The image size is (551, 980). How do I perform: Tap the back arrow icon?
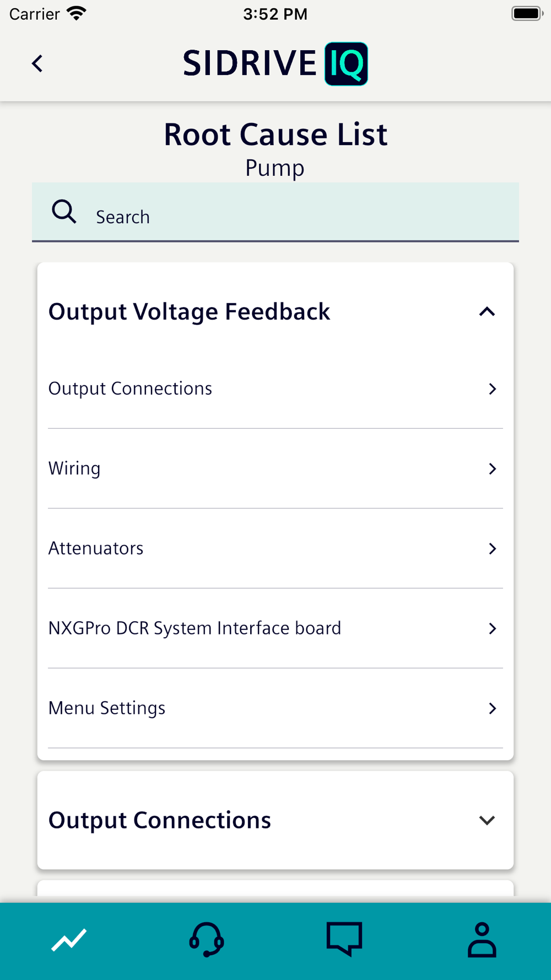[37, 63]
